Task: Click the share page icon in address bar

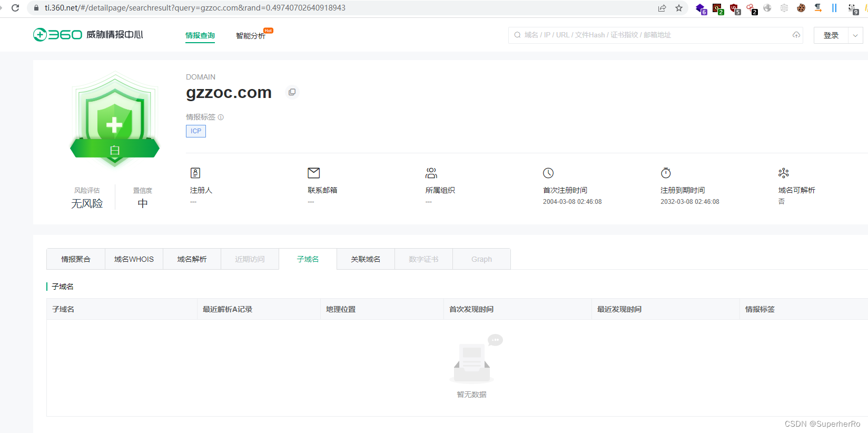Action: click(662, 8)
